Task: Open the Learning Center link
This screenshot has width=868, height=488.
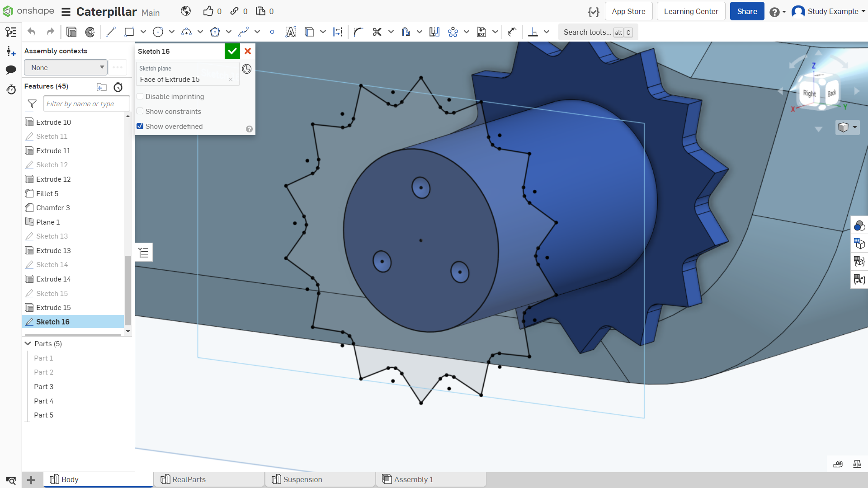Action: point(691,12)
